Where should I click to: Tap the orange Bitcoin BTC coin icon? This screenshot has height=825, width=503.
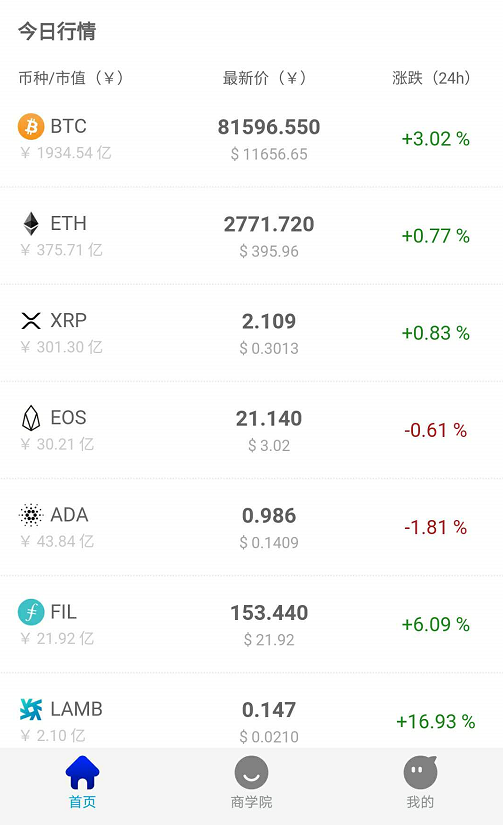(31, 126)
